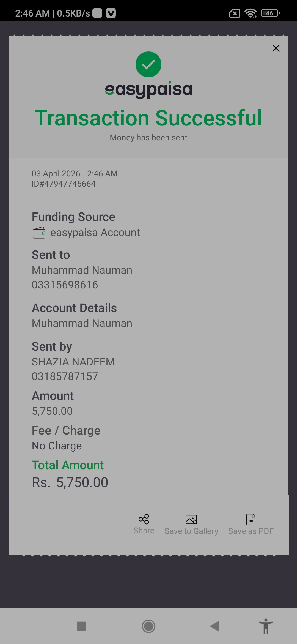Screen dimensions: 297x644
Task: Tap the accessibility shortcut icon
Action: point(266,626)
